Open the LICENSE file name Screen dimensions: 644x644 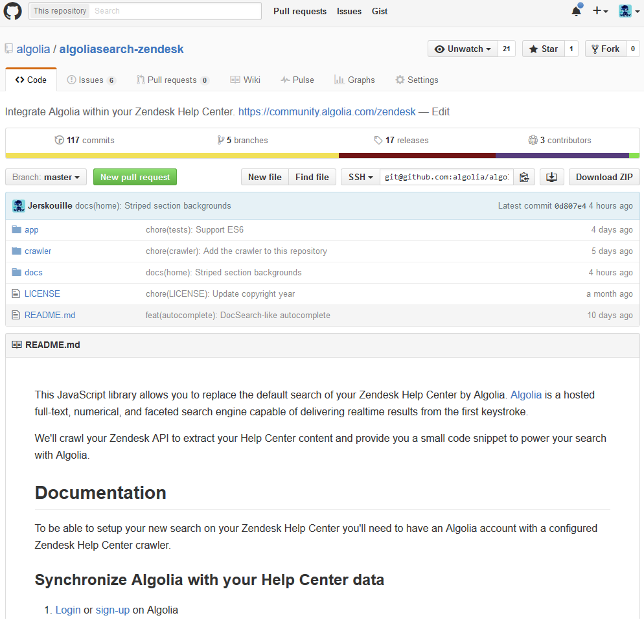pos(42,293)
